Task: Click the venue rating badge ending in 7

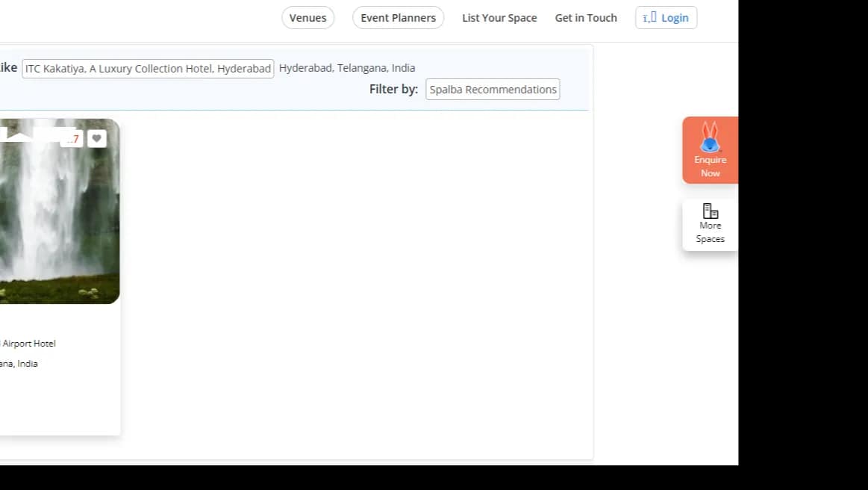Action: coord(72,139)
